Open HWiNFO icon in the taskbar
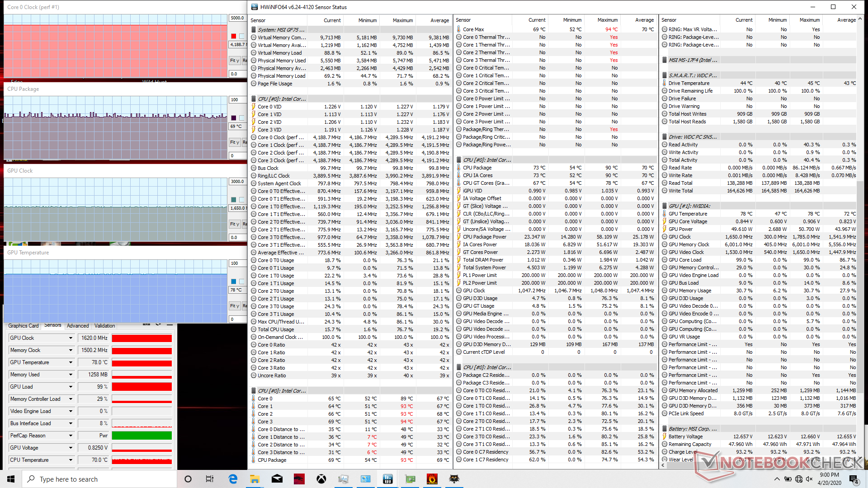The width and height of the screenshot is (868, 488). (x=387, y=479)
